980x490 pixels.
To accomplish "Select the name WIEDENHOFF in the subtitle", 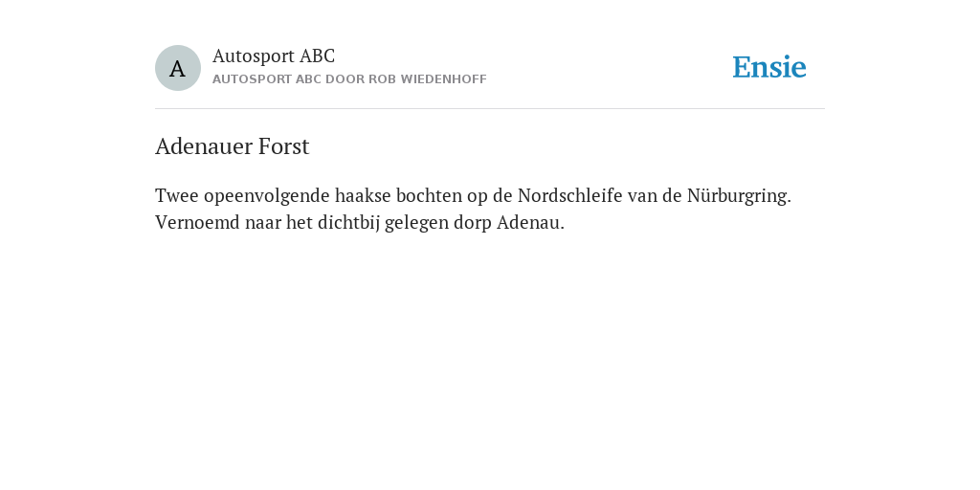I will [443, 79].
